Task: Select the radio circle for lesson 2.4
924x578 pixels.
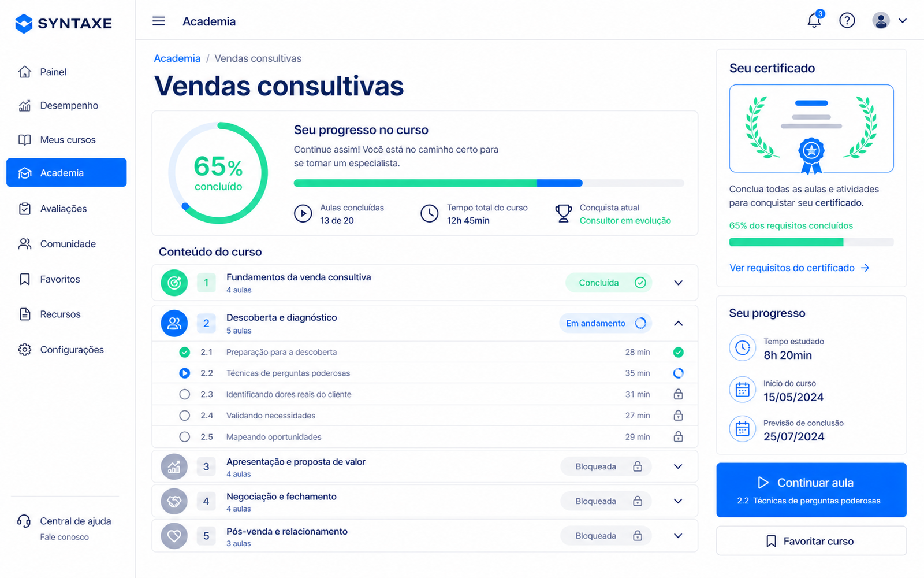Action: pyautogui.click(x=184, y=416)
